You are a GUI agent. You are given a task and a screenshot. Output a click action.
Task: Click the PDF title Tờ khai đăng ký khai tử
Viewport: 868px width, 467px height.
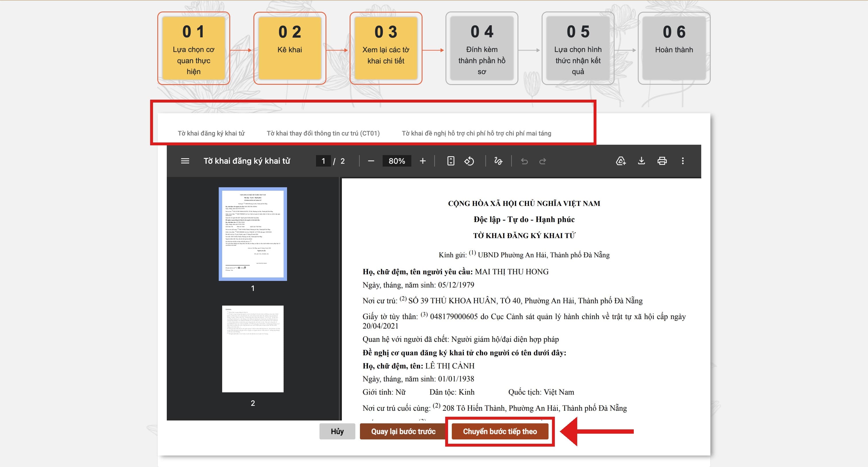pos(247,161)
